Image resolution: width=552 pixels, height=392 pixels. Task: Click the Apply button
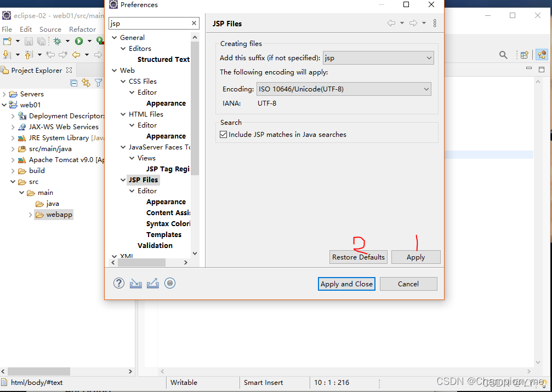tap(416, 257)
